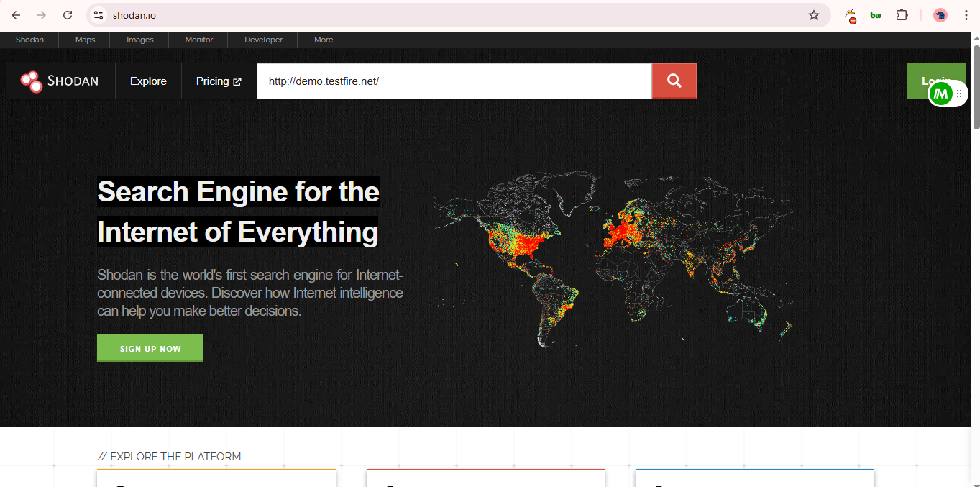The width and height of the screenshot is (980, 487).
Task: Click the search field containing demo.testfire.net
Action: (454, 81)
